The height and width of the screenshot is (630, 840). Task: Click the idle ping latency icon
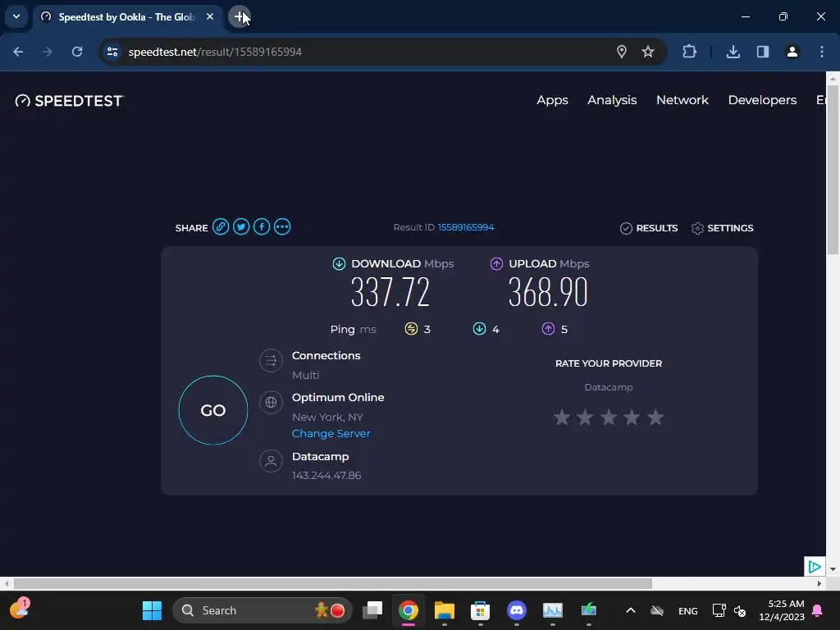pyautogui.click(x=411, y=328)
